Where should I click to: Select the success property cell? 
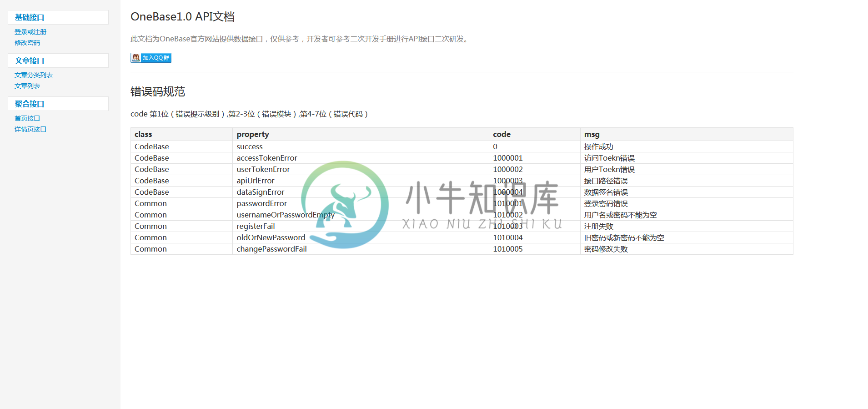pos(361,146)
